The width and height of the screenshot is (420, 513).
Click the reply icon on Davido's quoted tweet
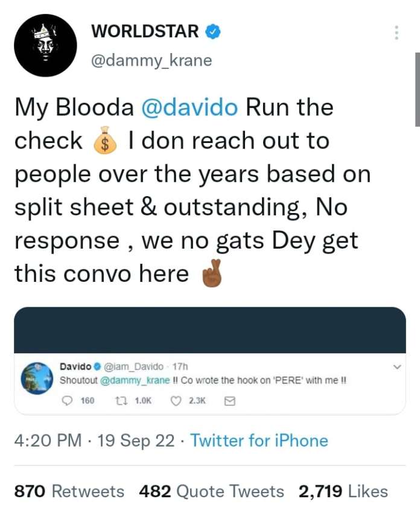68,400
